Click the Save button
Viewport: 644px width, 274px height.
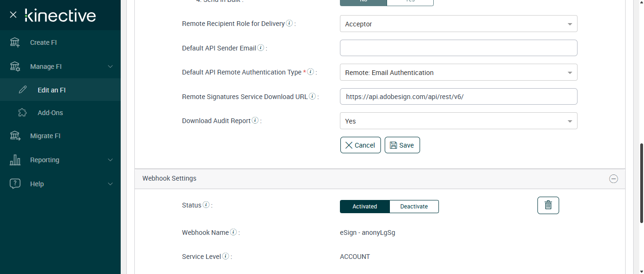(x=402, y=145)
